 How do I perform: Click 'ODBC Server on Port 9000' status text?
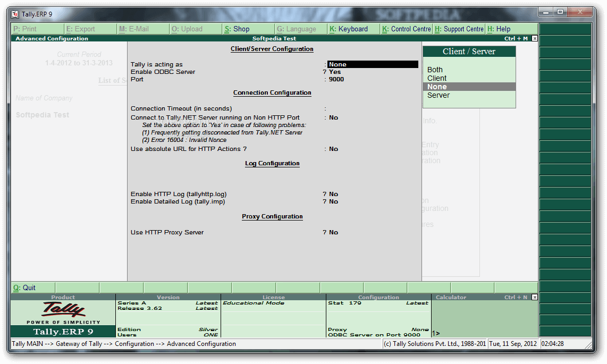tap(374, 335)
